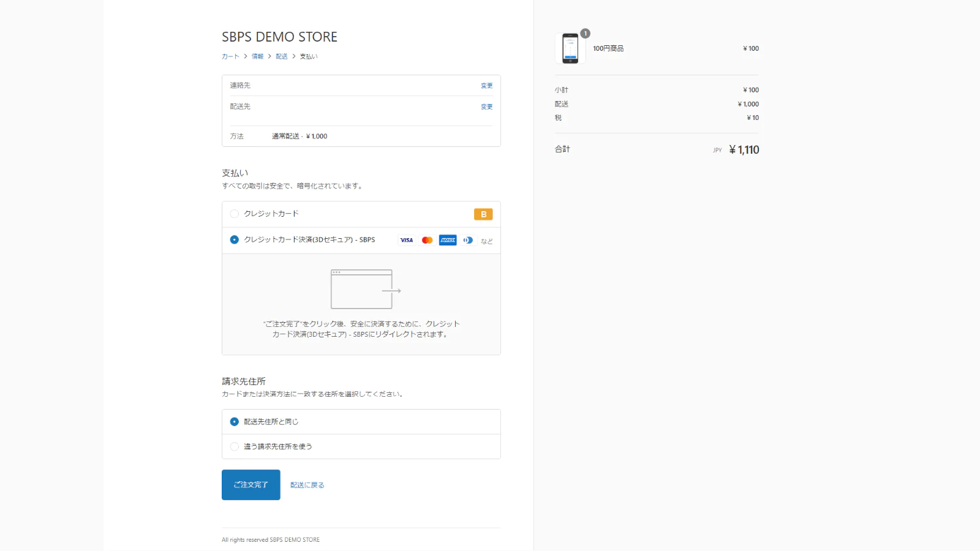Viewport: 980px width, 551px height.
Task: Click the 支払い breadcrumb text
Action: click(309, 56)
